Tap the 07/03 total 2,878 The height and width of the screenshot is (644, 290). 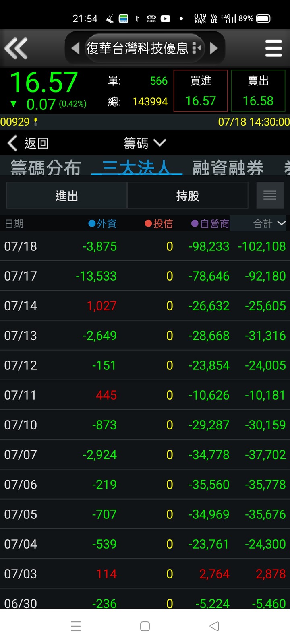(x=271, y=574)
